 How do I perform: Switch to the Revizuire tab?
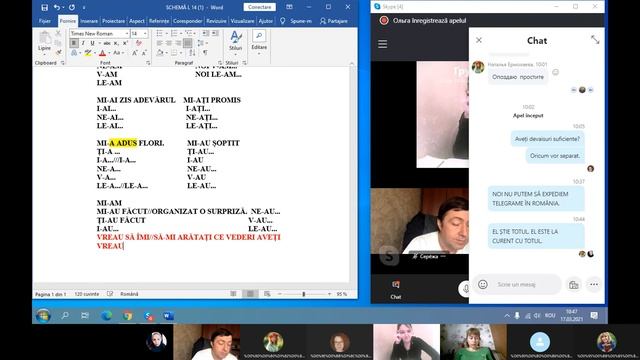point(216,21)
